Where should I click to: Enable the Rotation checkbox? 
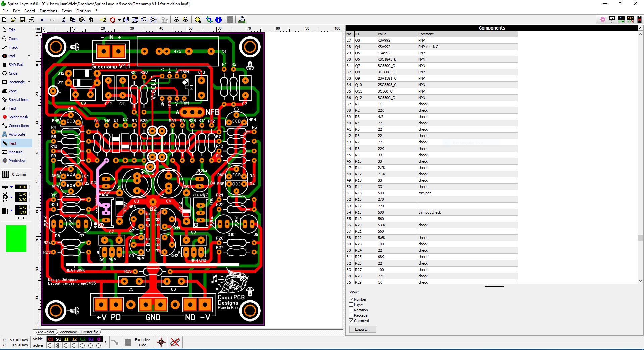coord(351,310)
